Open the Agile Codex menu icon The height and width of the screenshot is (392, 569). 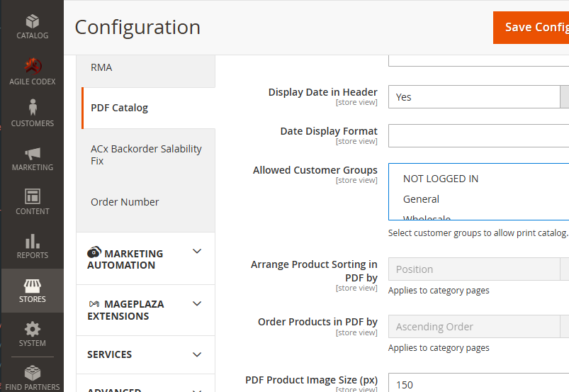pos(33,66)
